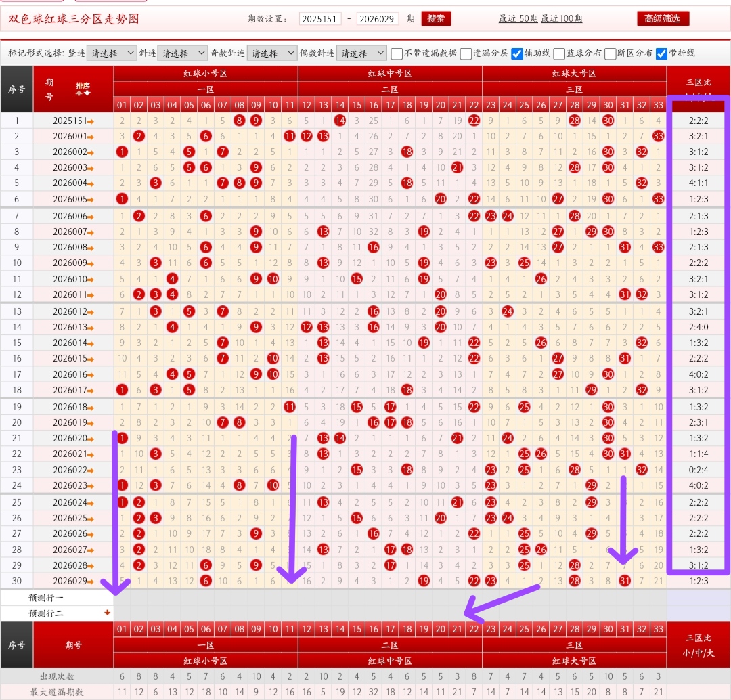
Task: Click red ball 01 in issue 2026002
Action: point(122,152)
